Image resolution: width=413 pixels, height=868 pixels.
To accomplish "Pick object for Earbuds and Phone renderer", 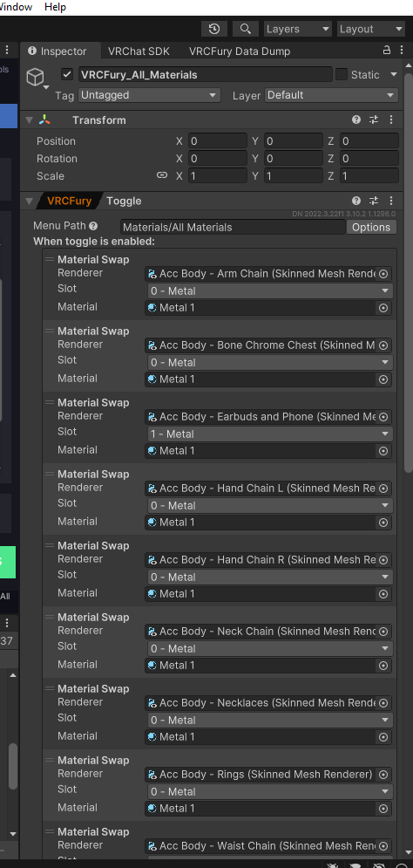I will pyautogui.click(x=383, y=416).
